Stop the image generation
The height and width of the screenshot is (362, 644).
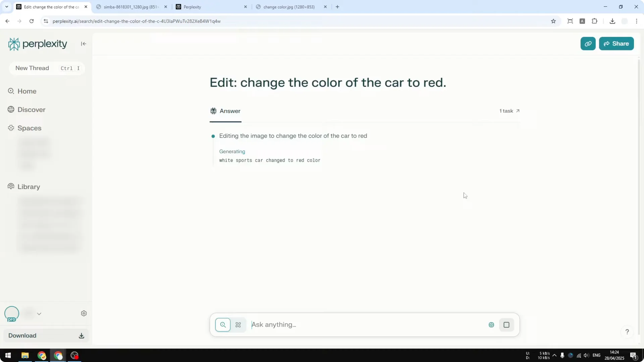[506, 324]
